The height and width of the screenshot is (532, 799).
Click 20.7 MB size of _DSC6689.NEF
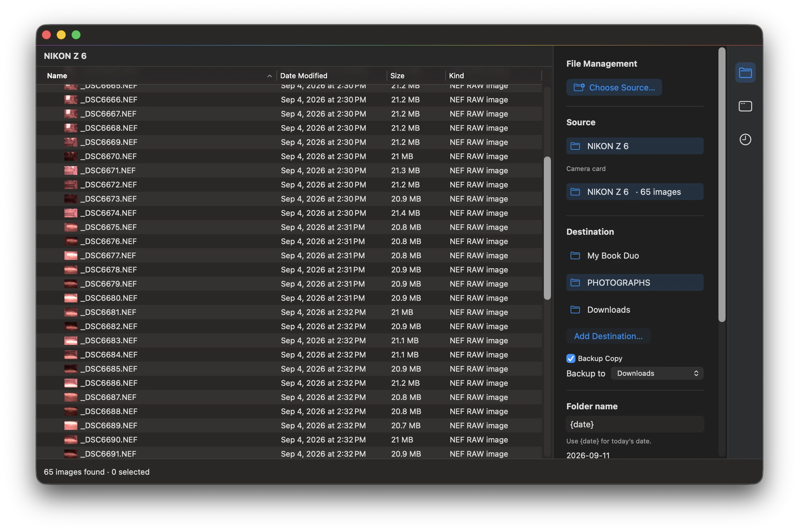406,425
